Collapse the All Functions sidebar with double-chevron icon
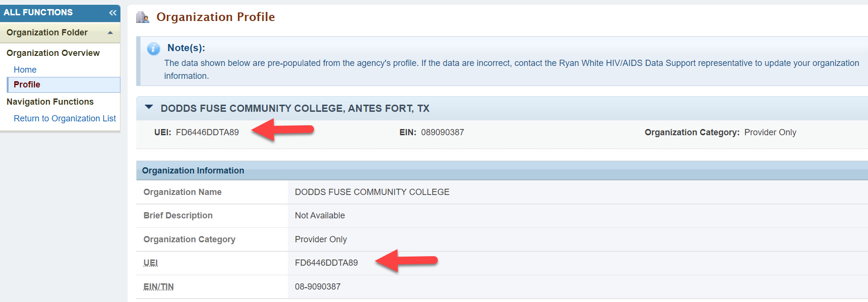The height and width of the screenshot is (302, 868). [x=113, y=13]
